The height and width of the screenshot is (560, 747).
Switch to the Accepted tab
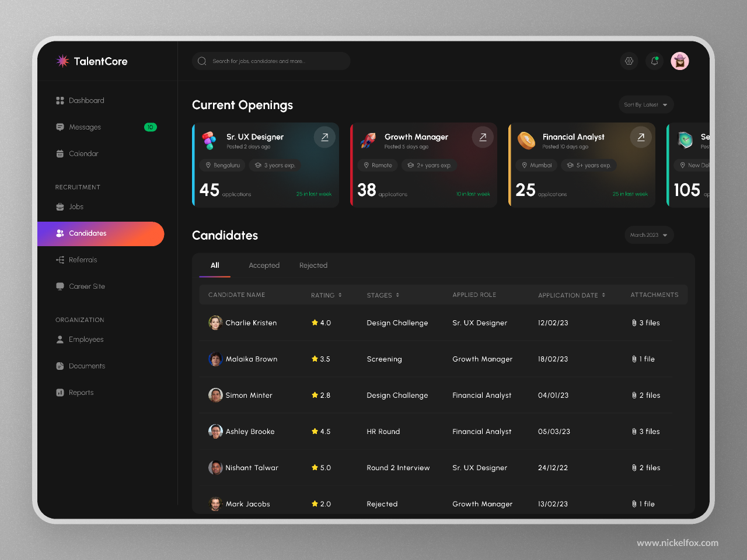[264, 265]
